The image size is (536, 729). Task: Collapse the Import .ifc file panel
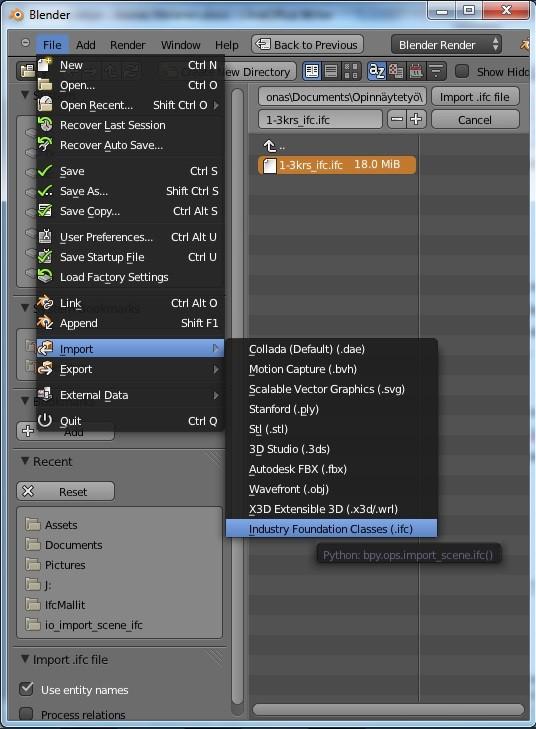click(25, 659)
